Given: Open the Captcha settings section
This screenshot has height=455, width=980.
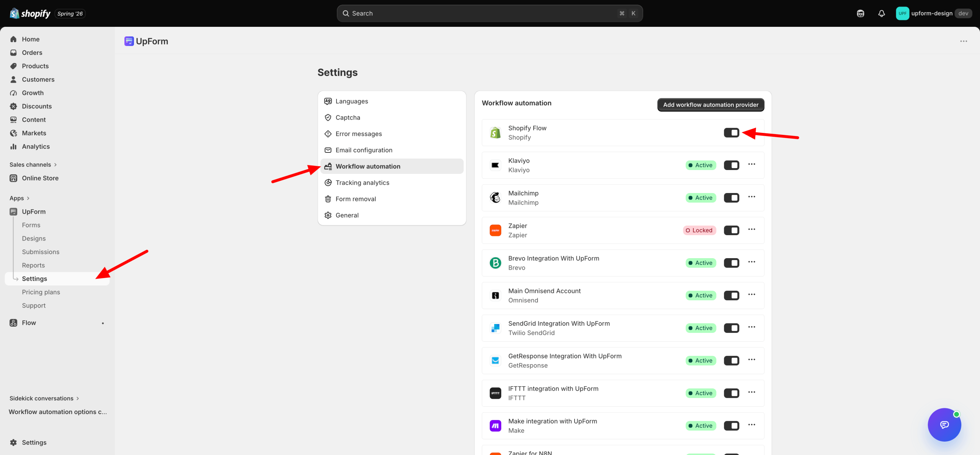Looking at the screenshot, I should pyautogui.click(x=392, y=118).
